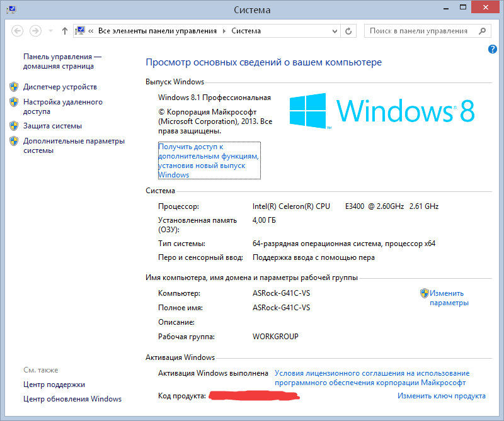
Task: Select the installed memory value '4,00 ГБ'
Action: (264, 220)
